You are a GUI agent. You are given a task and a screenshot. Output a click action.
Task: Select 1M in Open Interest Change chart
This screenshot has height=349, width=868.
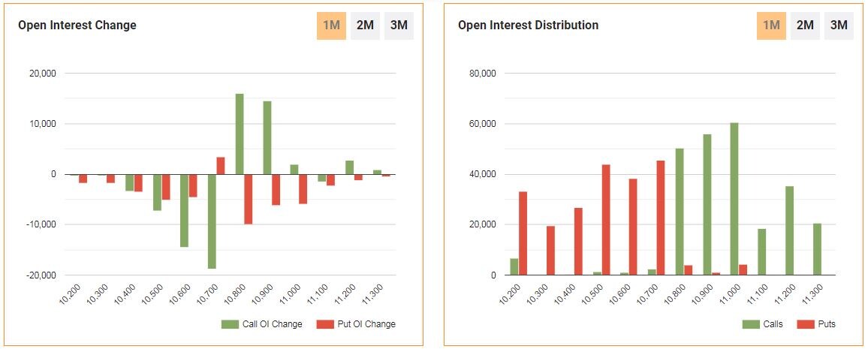coord(331,26)
